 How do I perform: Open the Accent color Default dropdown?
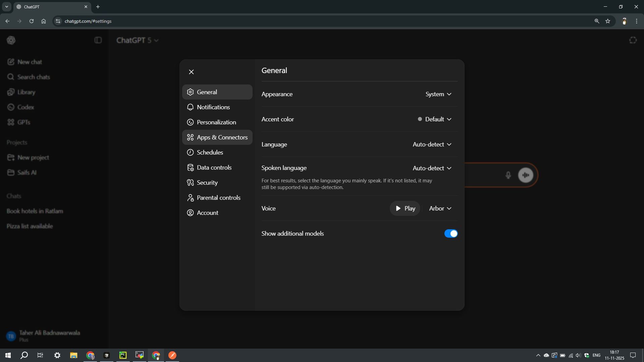[435, 119]
